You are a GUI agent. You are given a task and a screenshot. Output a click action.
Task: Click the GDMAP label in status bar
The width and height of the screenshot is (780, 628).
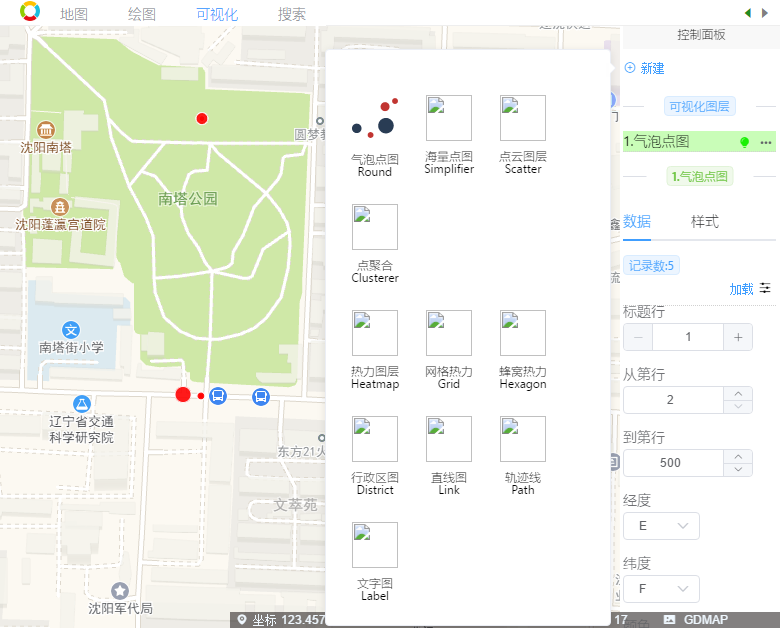pos(705,620)
